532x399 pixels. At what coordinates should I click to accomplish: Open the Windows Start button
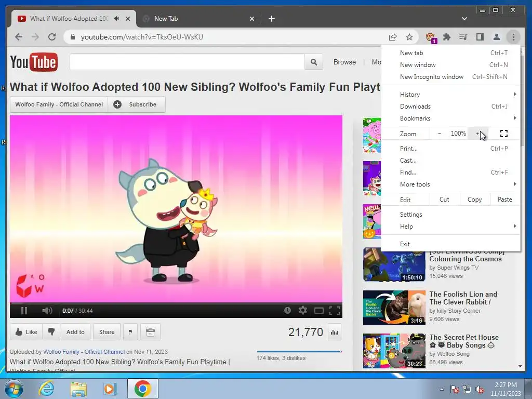tap(14, 389)
